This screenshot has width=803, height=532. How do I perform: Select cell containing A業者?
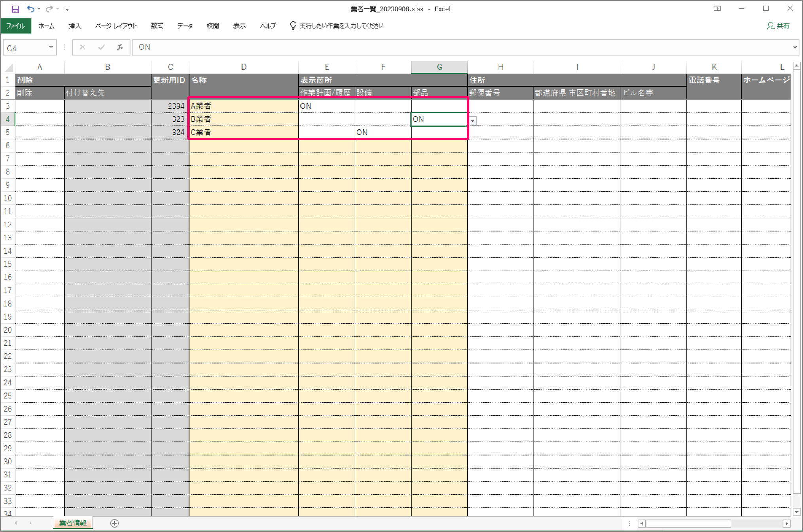(x=243, y=106)
